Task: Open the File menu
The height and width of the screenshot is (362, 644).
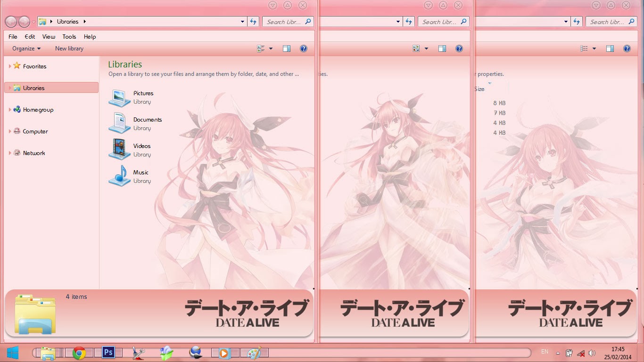Action: pos(13,37)
